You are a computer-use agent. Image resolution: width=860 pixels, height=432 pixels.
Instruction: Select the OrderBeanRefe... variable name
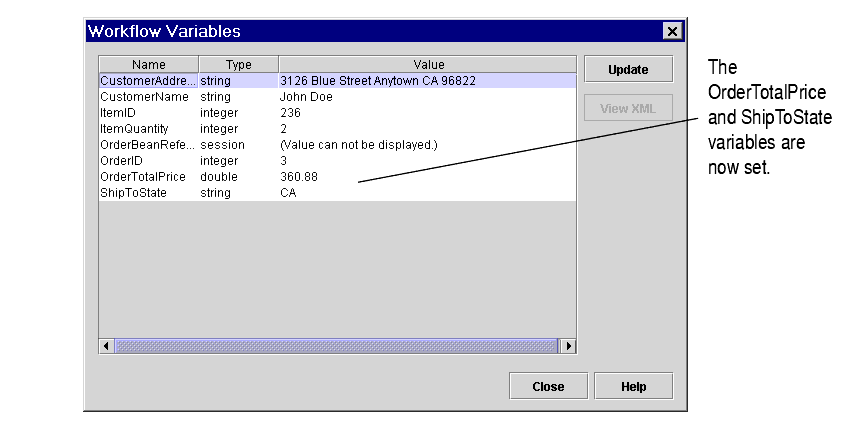click(147, 145)
